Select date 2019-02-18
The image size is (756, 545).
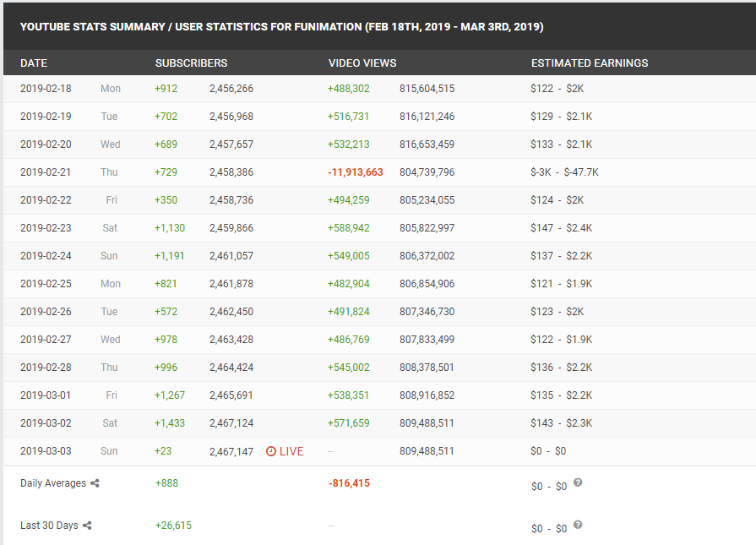[x=46, y=89]
